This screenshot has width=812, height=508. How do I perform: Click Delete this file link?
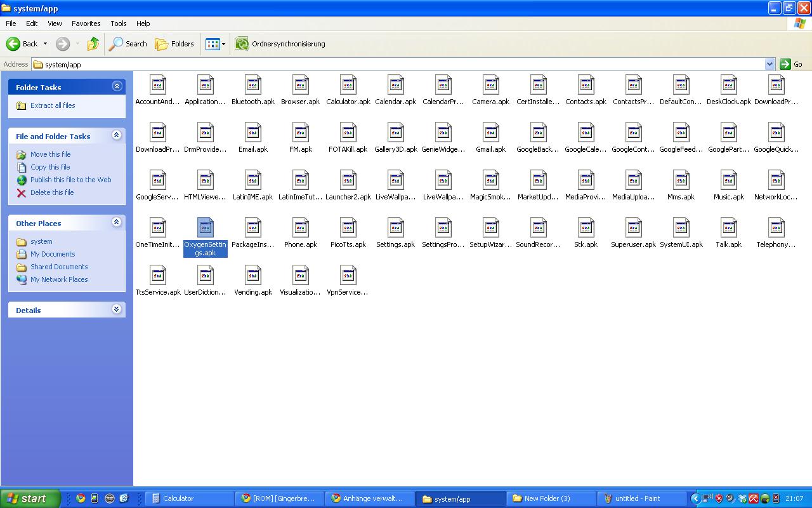pos(52,192)
